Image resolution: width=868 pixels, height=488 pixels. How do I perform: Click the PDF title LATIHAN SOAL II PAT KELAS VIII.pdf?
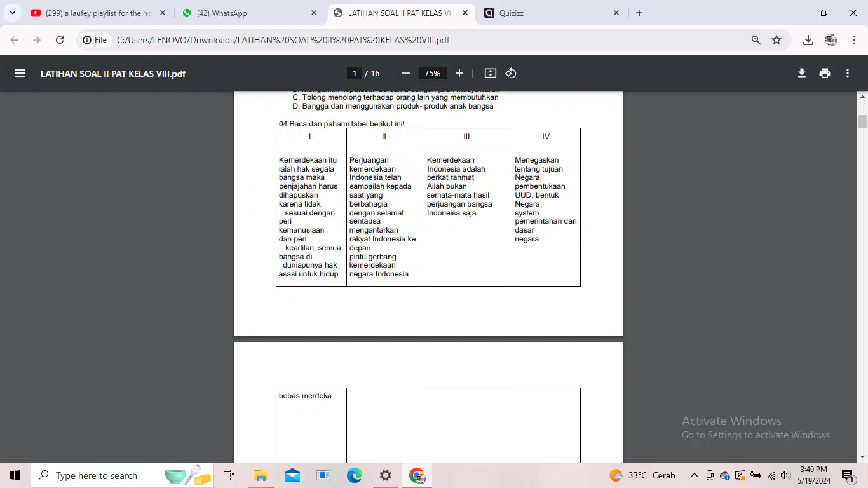pyautogui.click(x=113, y=74)
